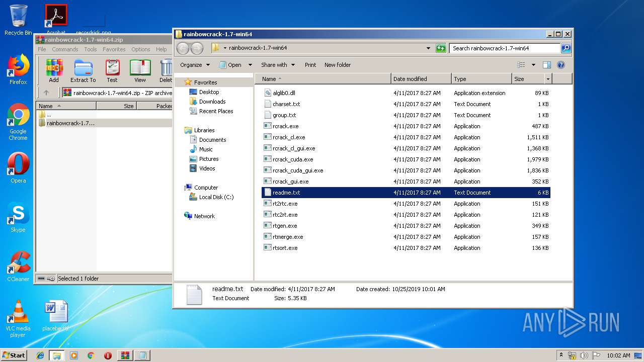This screenshot has height=362, width=644.
Task: Sort files by Type column
Action: pyautogui.click(x=481, y=79)
